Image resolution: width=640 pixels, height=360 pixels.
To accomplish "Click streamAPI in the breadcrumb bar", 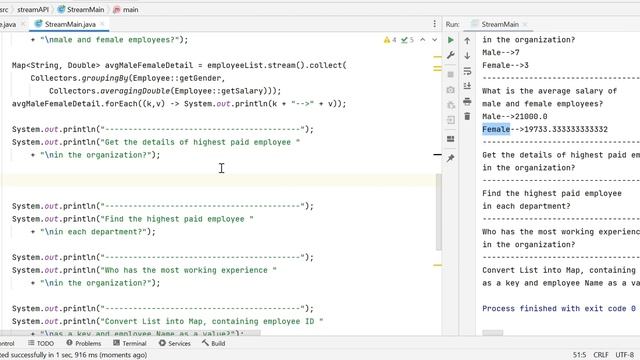I will 33,9.
